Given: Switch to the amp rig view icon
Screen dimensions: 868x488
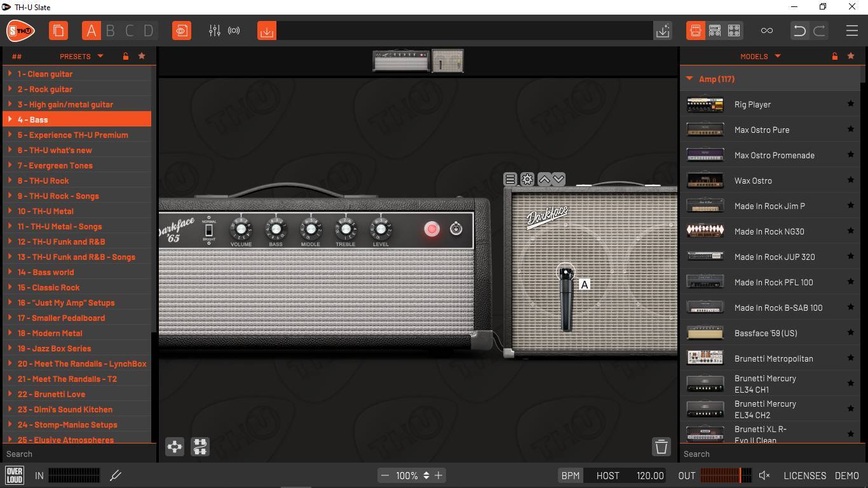Looking at the screenshot, I should coord(696,30).
